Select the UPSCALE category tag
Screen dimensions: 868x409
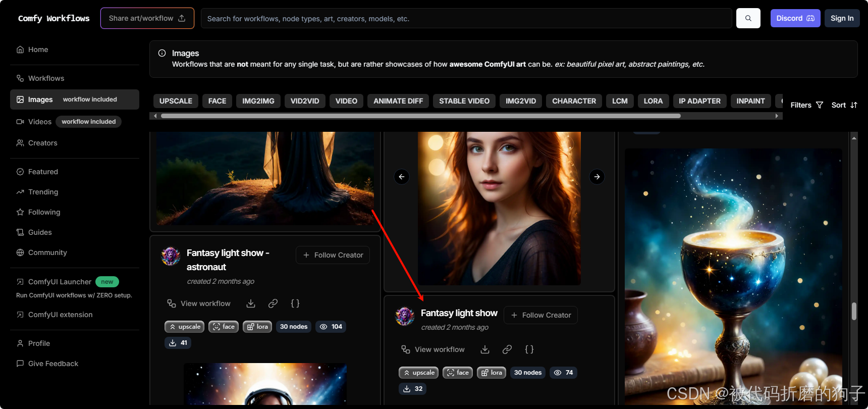[176, 101]
